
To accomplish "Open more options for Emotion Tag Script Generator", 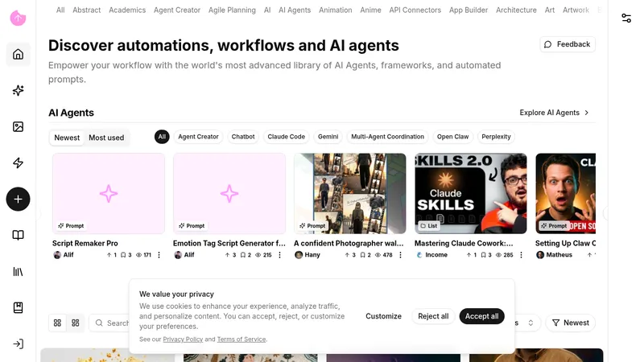I will coord(279,255).
